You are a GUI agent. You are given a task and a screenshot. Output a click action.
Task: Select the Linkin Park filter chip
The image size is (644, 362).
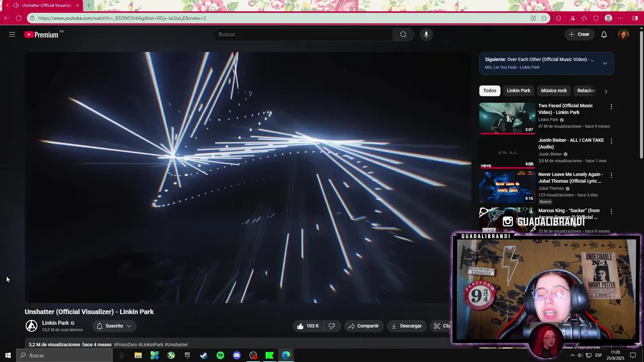tap(518, 90)
